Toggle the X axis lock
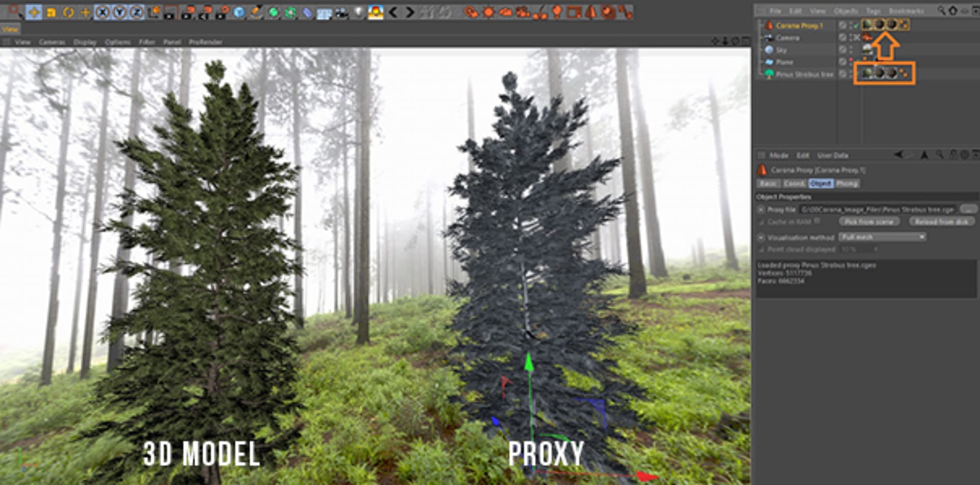This screenshot has height=485, width=980. click(x=103, y=12)
